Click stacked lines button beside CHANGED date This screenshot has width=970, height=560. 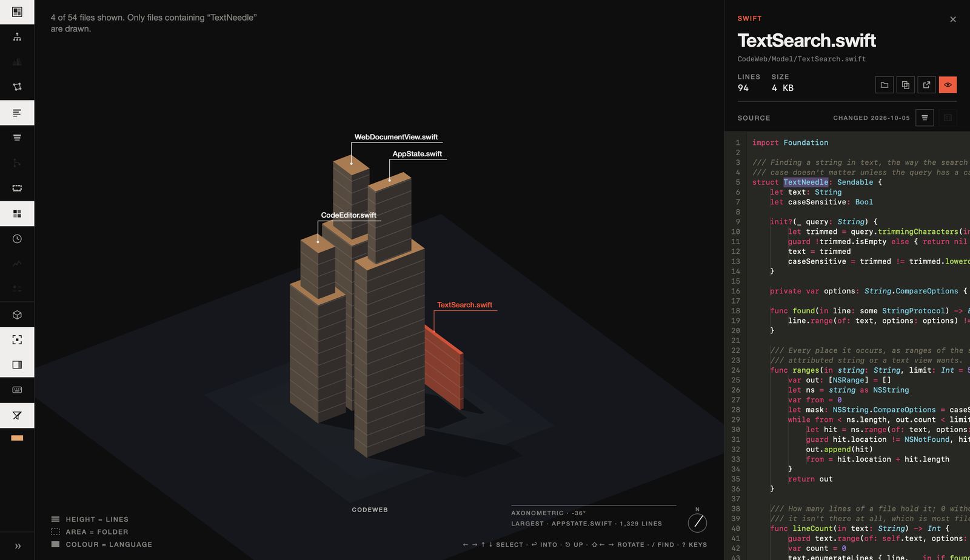point(925,118)
